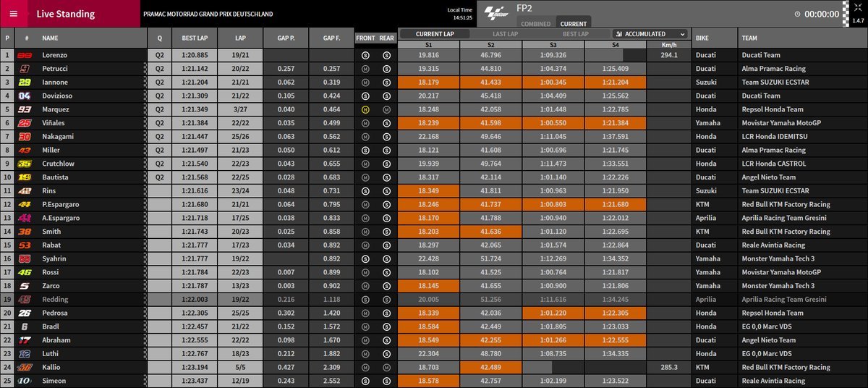Image resolution: width=868 pixels, height=388 pixels.
Task: Click Iannone's number 29 badge
Action: [25, 83]
